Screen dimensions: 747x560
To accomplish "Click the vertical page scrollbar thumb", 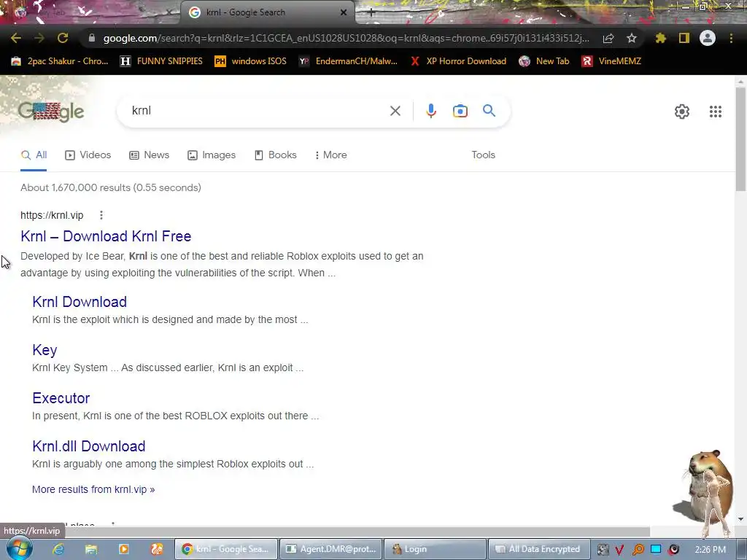I will tap(740, 139).
